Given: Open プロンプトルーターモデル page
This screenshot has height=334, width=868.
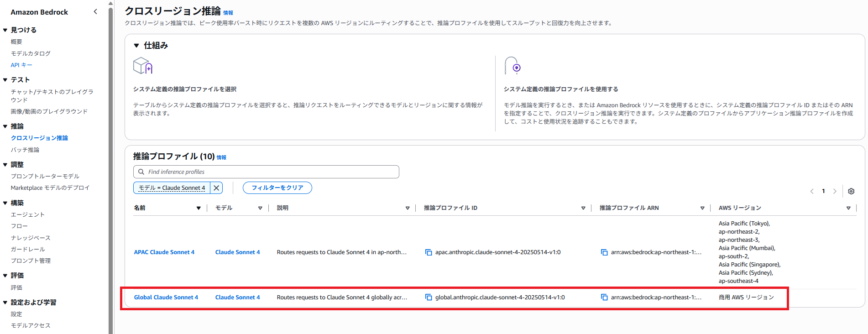Looking at the screenshot, I should pyautogui.click(x=45, y=176).
